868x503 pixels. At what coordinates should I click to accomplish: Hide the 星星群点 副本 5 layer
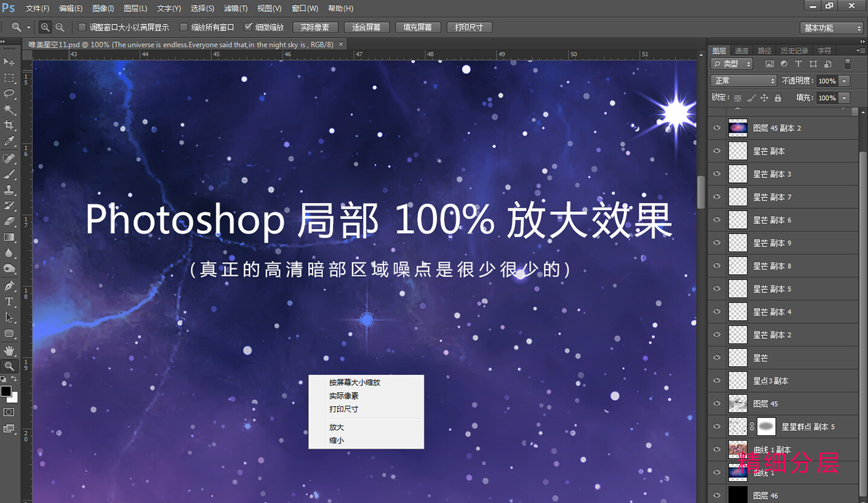point(717,426)
